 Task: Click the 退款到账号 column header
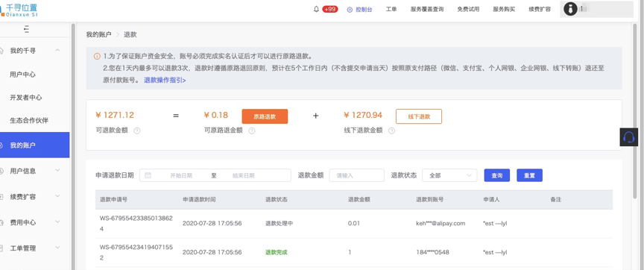[429, 199]
